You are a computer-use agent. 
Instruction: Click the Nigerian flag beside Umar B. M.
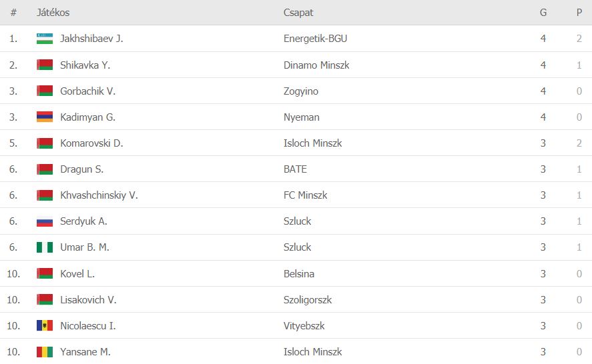[45, 247]
